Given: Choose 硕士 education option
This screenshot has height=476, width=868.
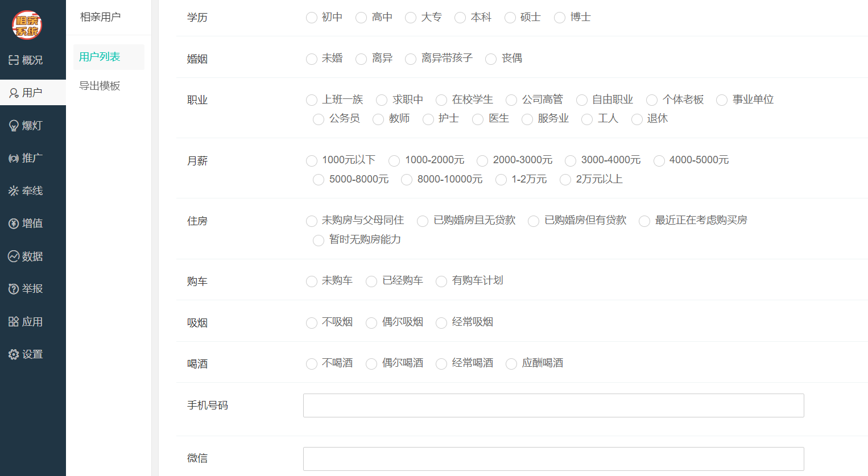Looking at the screenshot, I should (x=510, y=18).
